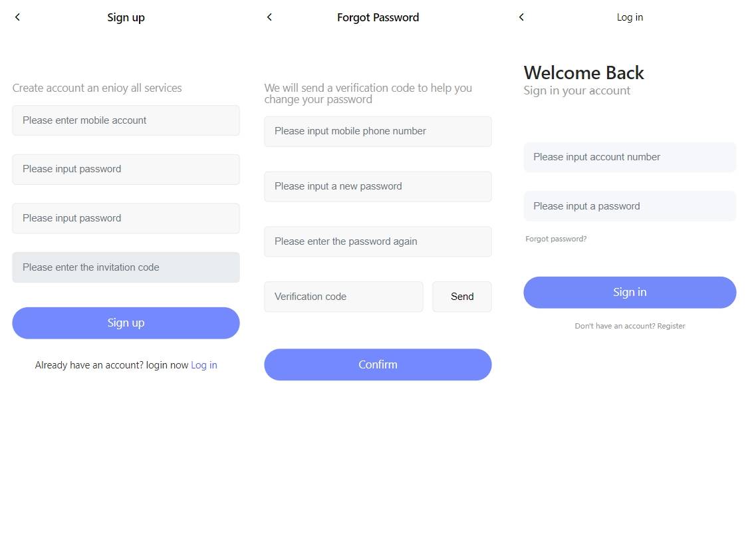Click the 'enter the password again' field
Viewport: 756px width, 560px height.
[x=378, y=241]
